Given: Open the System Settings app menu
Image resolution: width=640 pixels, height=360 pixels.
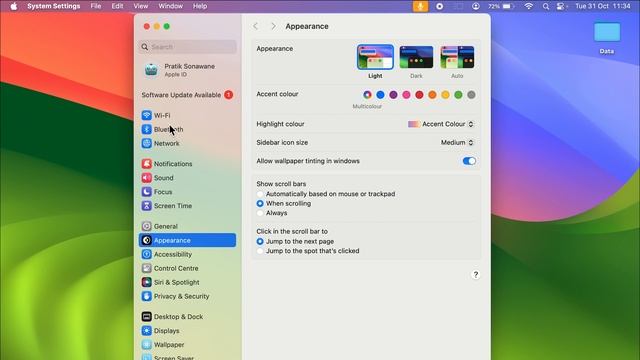Looking at the screenshot, I should tap(53, 6).
